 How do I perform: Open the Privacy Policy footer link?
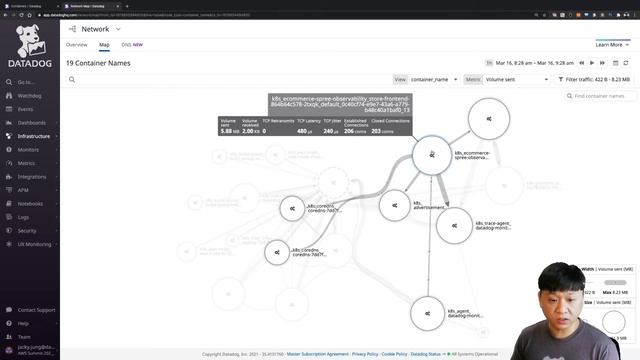(365, 354)
